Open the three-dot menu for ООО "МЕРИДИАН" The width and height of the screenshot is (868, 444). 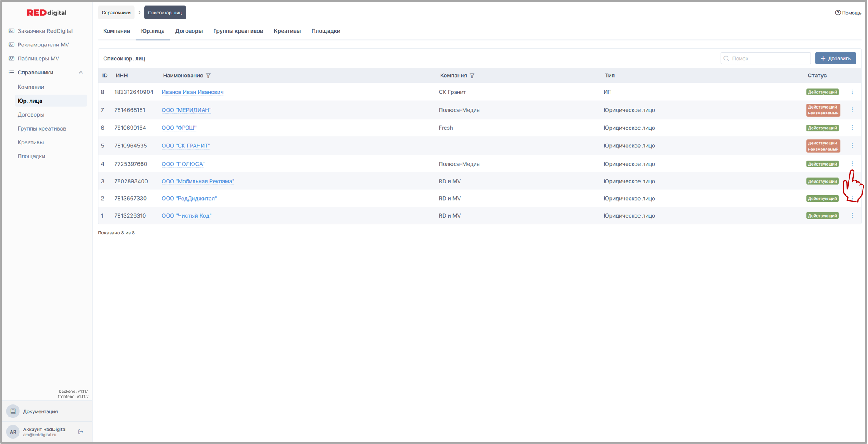pos(852,110)
